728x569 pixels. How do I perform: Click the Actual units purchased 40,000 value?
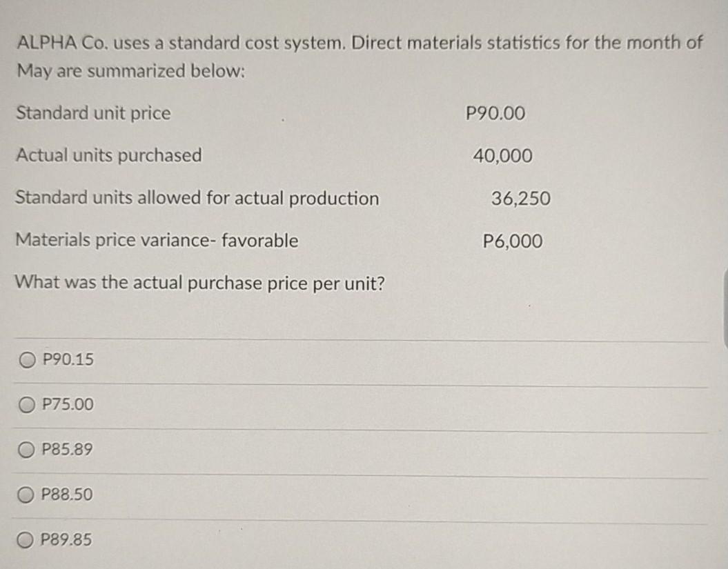502,156
